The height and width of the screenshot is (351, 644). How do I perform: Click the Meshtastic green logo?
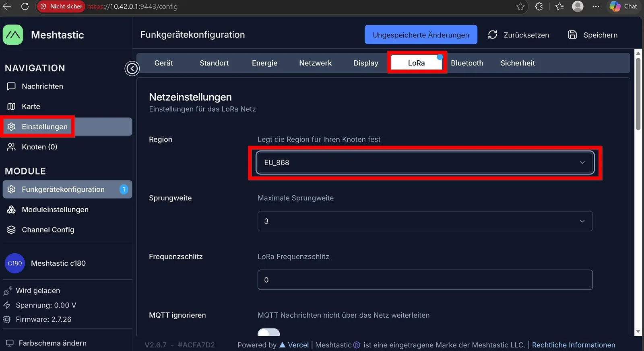click(x=13, y=35)
